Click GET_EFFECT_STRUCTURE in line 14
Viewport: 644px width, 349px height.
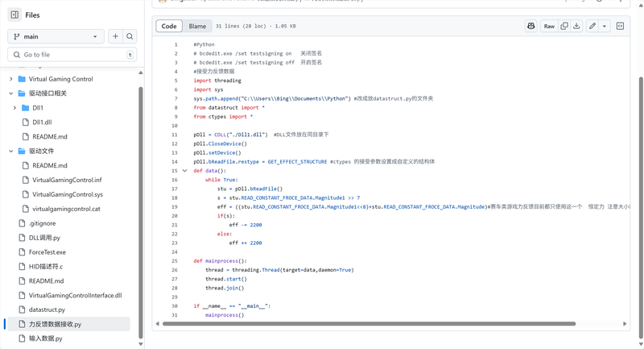click(x=297, y=161)
